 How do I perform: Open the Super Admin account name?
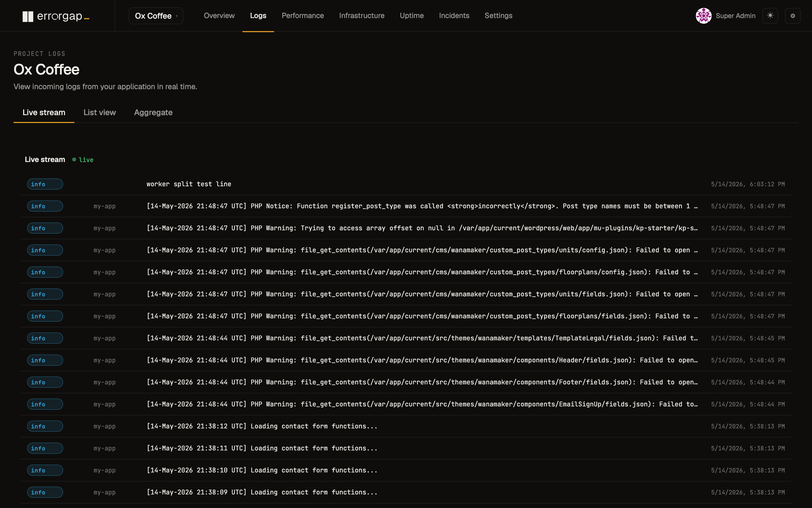736,16
